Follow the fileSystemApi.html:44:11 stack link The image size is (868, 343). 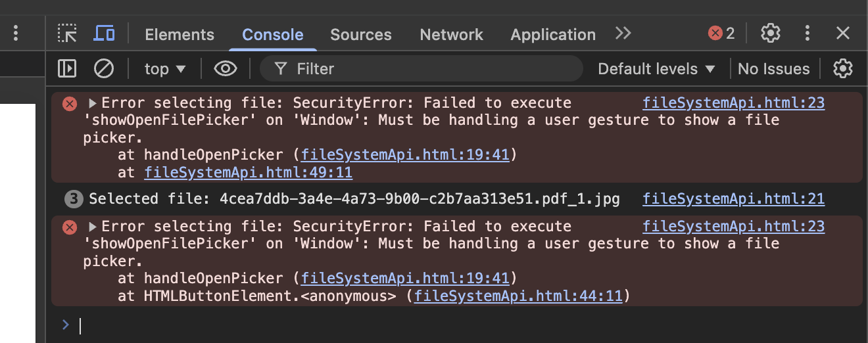[x=518, y=296]
